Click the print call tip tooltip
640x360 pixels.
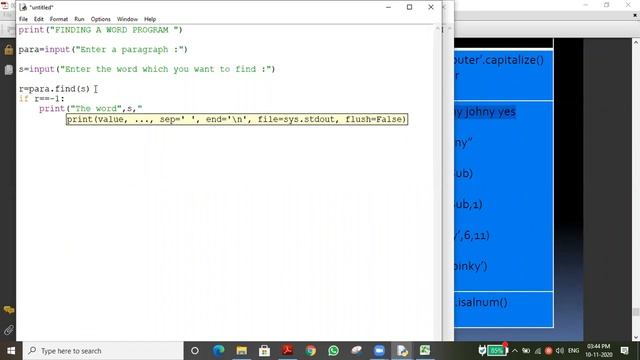tap(237, 119)
